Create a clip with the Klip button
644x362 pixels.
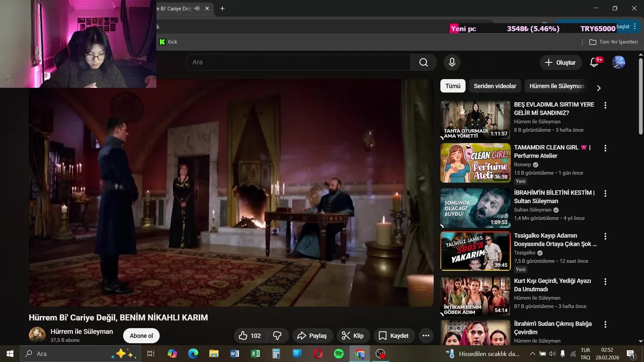click(x=353, y=336)
